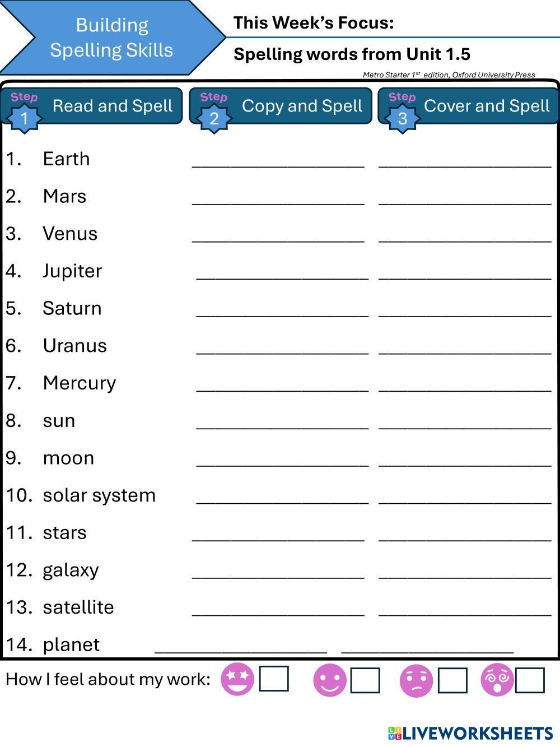This screenshot has height=747, width=560.
Task: Click the Copy and Spell blank for planet
Action: (x=241, y=647)
